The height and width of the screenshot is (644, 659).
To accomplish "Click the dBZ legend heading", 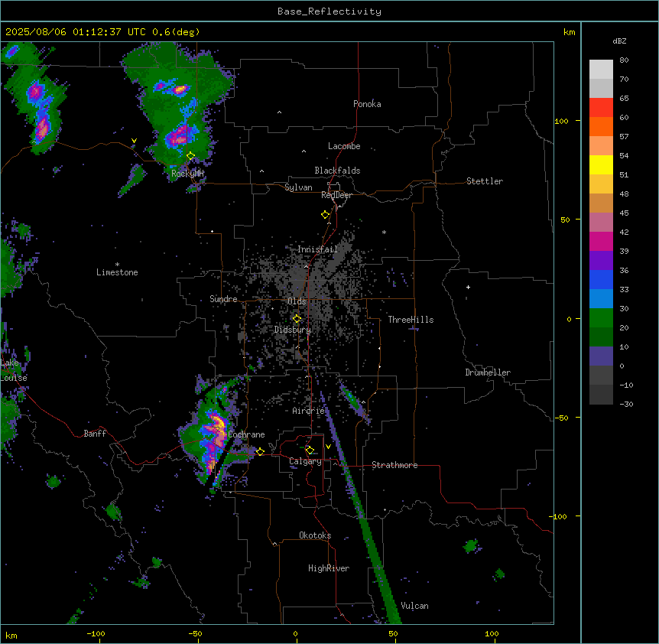I will click(619, 41).
